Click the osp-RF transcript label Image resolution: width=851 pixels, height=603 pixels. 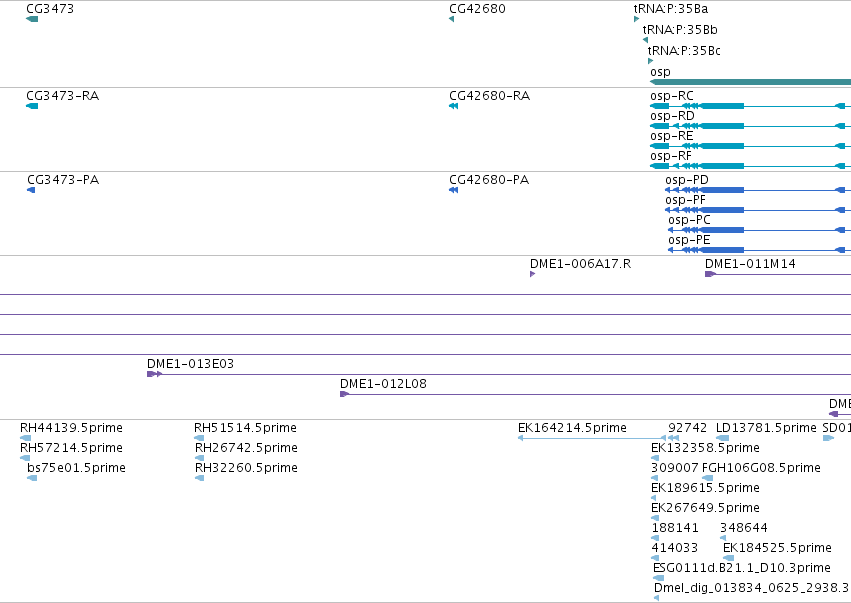pyautogui.click(x=671, y=156)
